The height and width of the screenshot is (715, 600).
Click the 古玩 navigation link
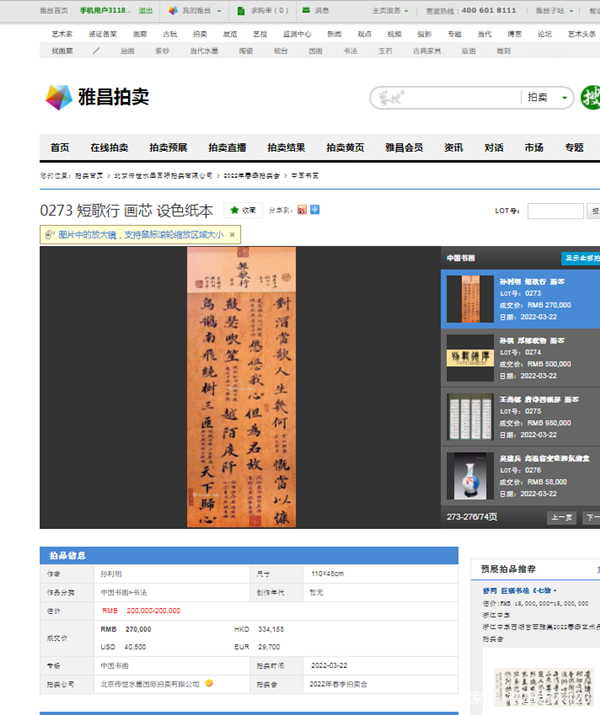(x=170, y=34)
